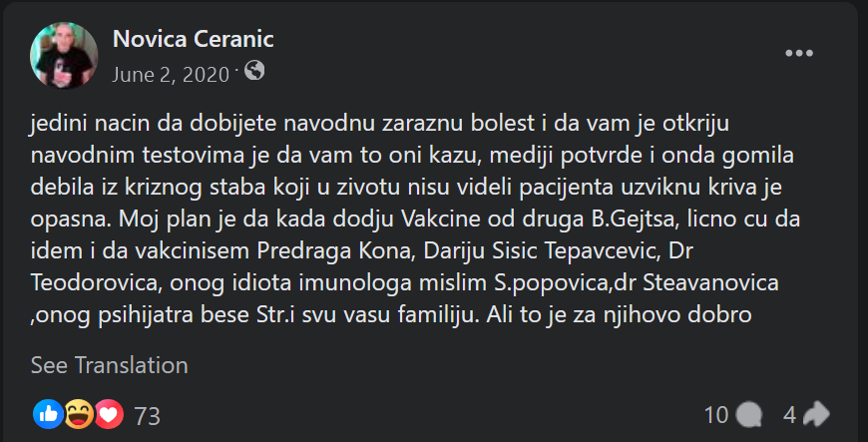Click the comment speech bubble icon
The height and width of the screenshot is (442, 868).
pos(748,414)
